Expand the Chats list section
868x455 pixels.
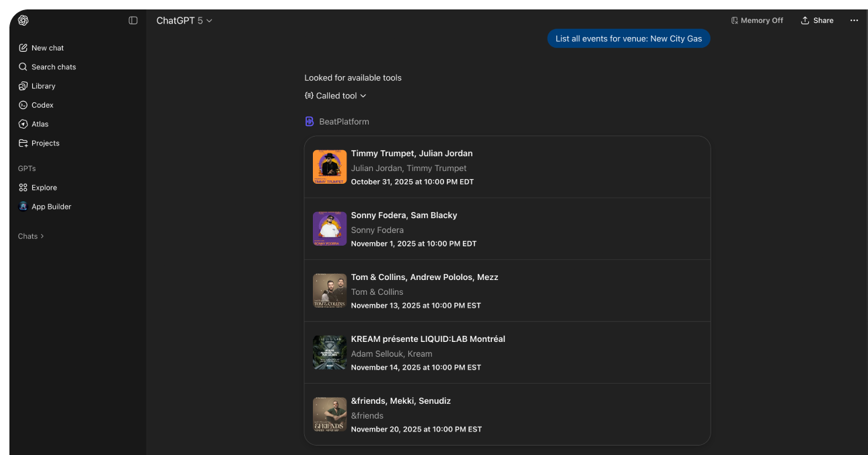coord(31,236)
